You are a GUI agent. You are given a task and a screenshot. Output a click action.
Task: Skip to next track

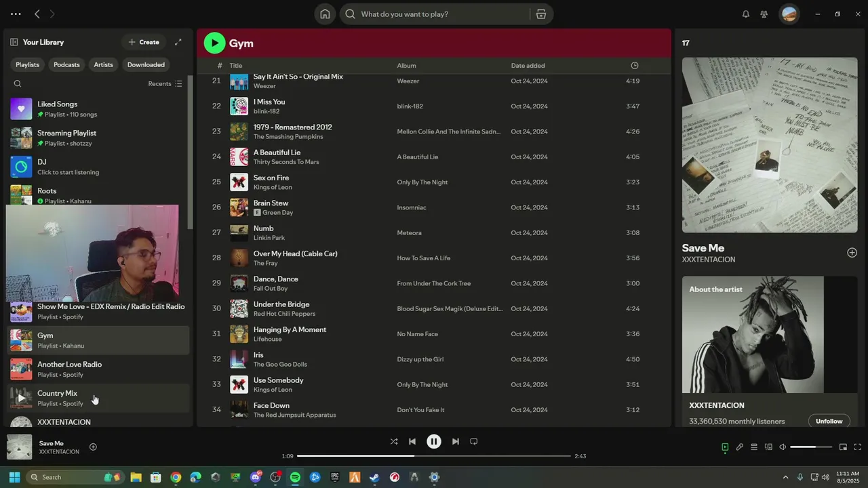tap(456, 441)
